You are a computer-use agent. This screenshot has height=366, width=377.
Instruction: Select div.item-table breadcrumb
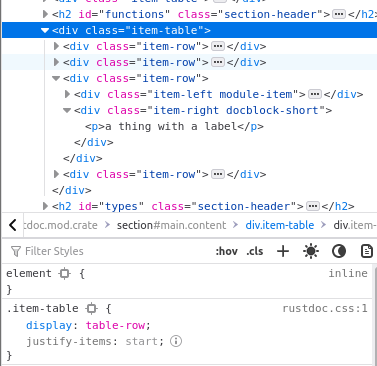[280, 225]
